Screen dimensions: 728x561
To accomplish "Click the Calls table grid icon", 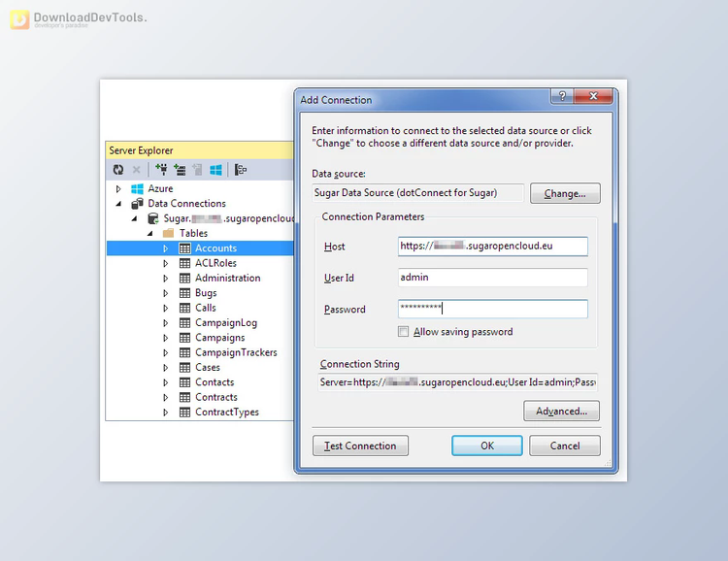I will pyautogui.click(x=184, y=308).
